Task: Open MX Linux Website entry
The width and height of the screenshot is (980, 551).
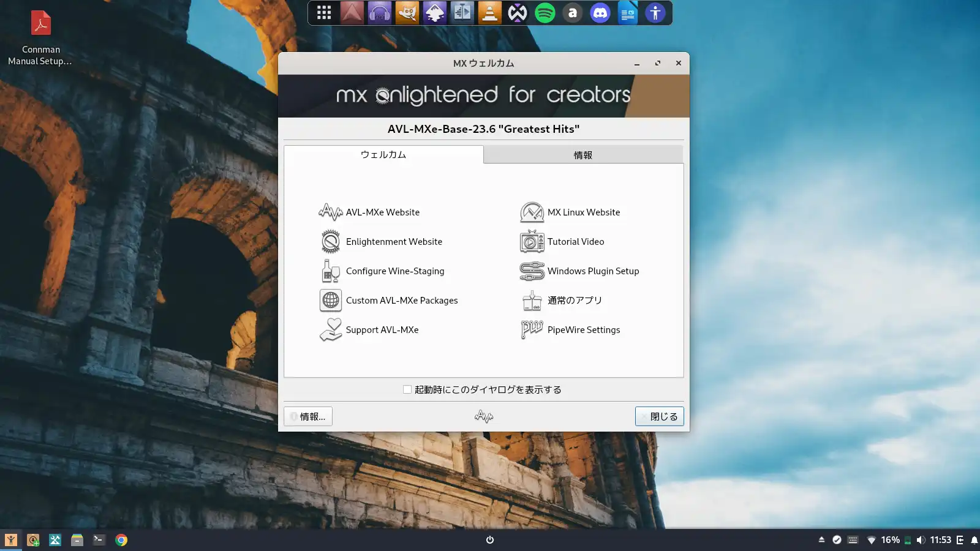Action: [570, 212]
